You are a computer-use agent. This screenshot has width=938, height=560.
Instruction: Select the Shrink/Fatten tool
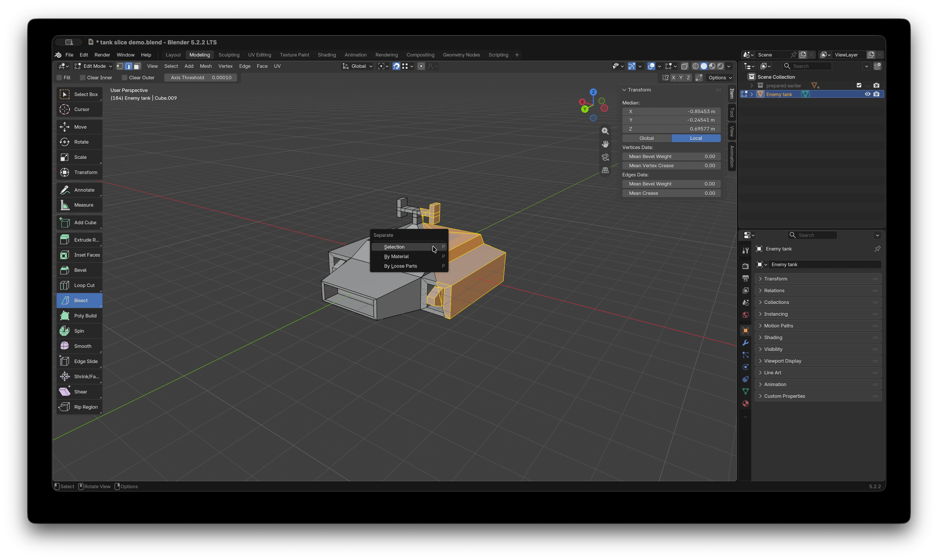pos(79,376)
